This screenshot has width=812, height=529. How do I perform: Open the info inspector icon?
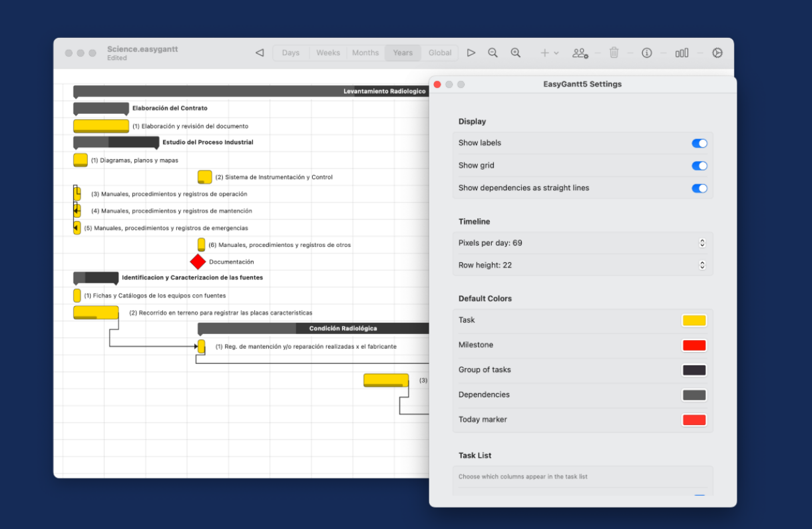tap(646, 53)
